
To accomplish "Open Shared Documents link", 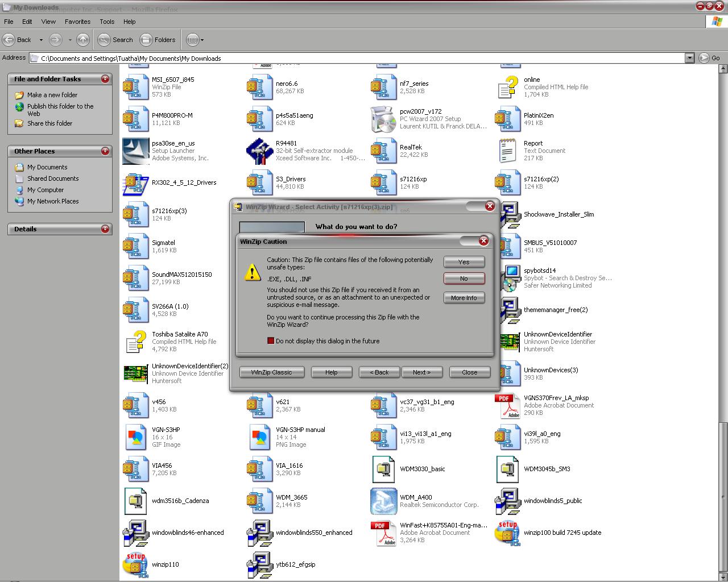I will pyautogui.click(x=53, y=178).
